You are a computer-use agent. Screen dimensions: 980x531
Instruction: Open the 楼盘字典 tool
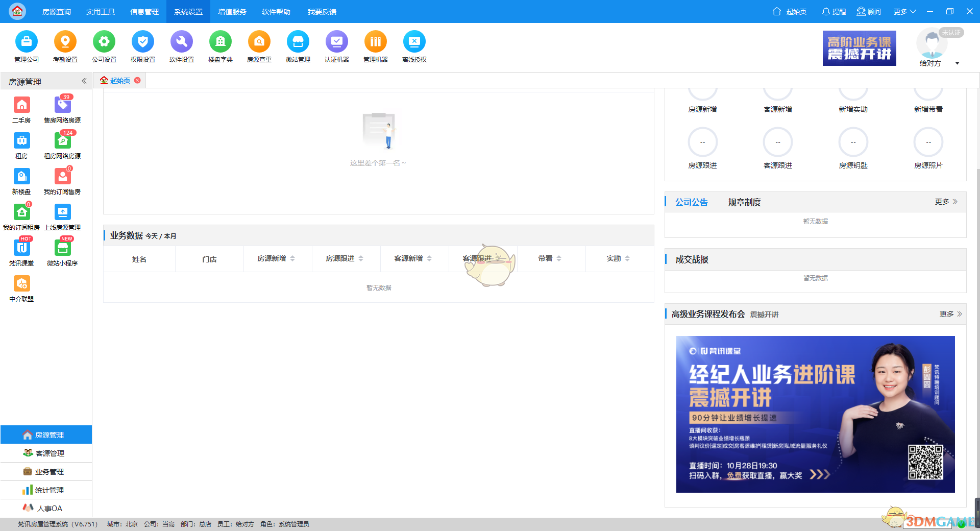click(x=220, y=47)
